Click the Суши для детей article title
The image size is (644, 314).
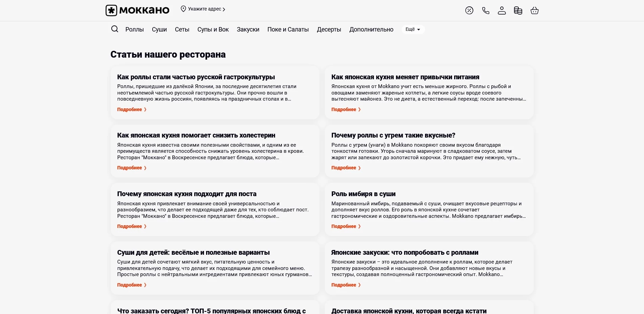coord(193,252)
